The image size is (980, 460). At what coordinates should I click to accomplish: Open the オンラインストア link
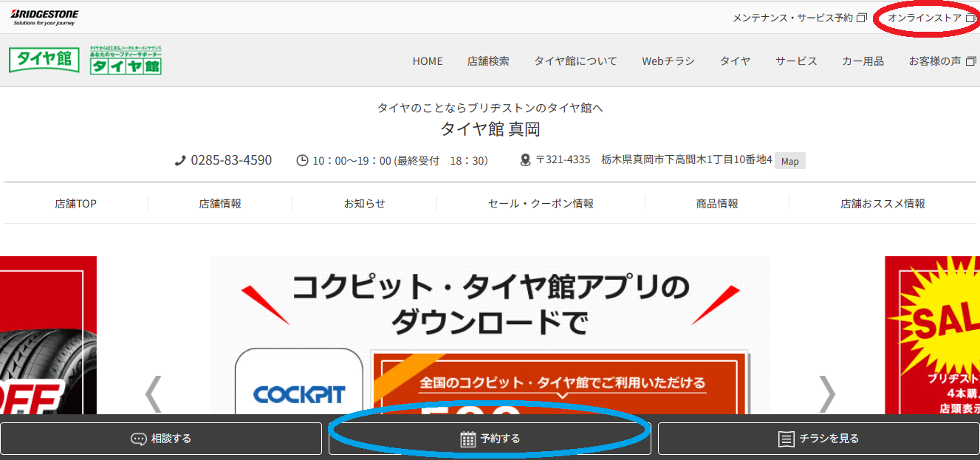coord(925,18)
